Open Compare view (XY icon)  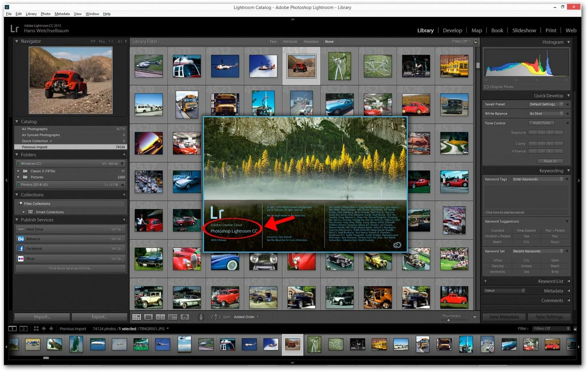(160, 317)
